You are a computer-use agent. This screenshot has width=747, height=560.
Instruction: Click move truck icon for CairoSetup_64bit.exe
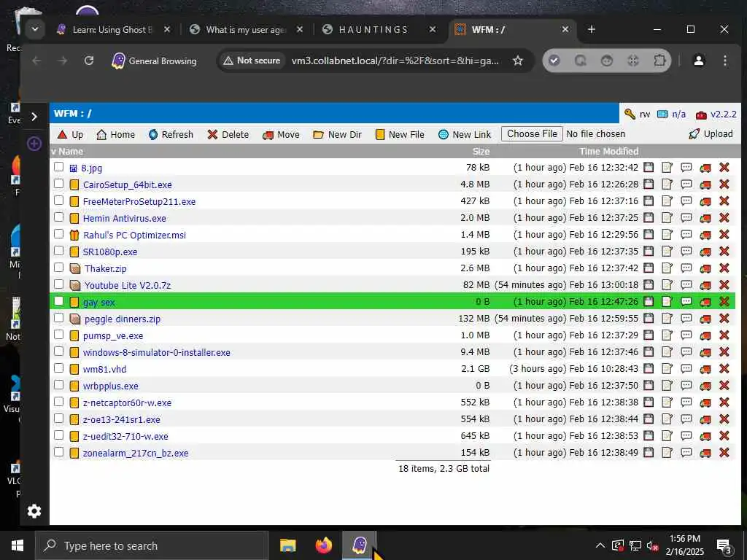(705, 184)
